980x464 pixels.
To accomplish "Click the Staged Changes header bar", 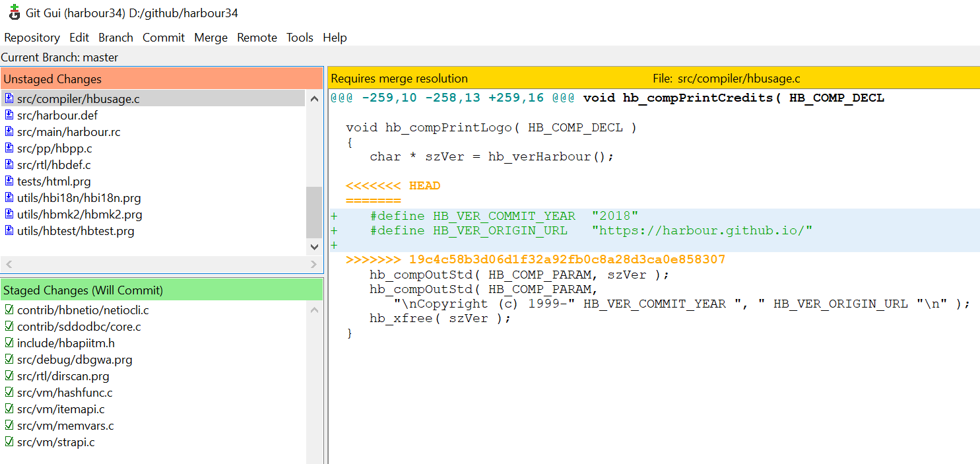I will coord(162,290).
